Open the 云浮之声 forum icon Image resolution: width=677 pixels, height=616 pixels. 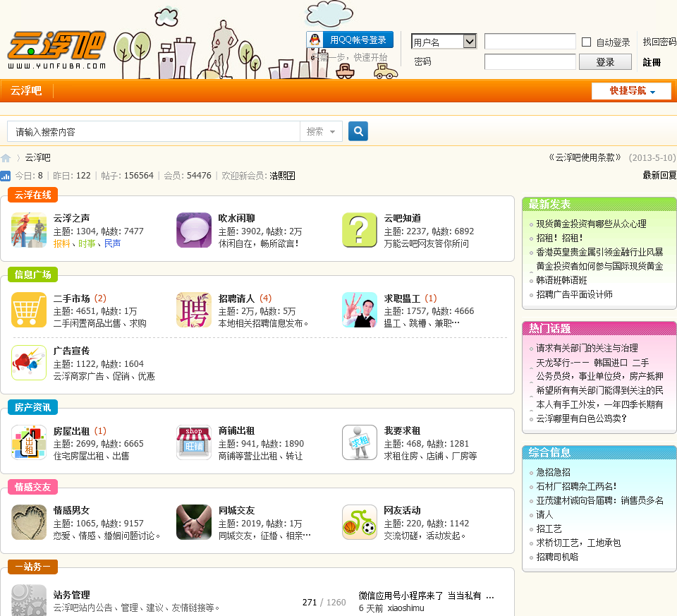[29, 230]
